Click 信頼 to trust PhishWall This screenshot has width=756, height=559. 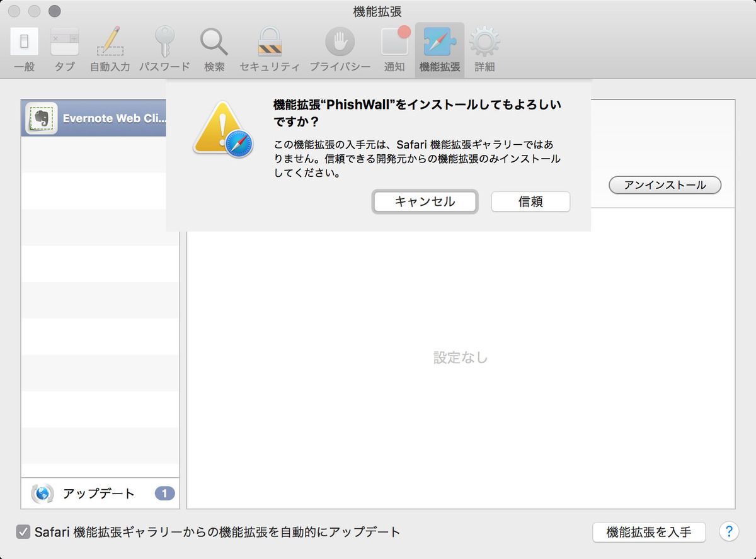530,201
